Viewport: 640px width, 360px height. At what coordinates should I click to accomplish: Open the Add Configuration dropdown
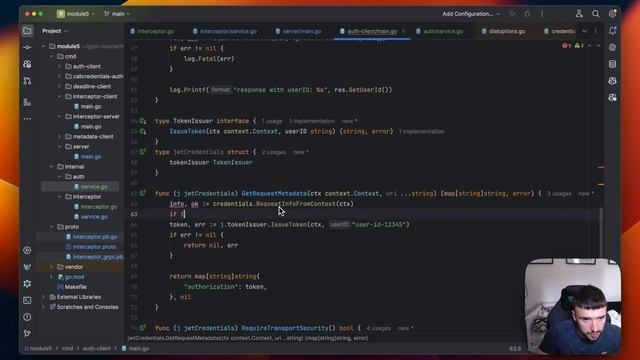click(471, 14)
